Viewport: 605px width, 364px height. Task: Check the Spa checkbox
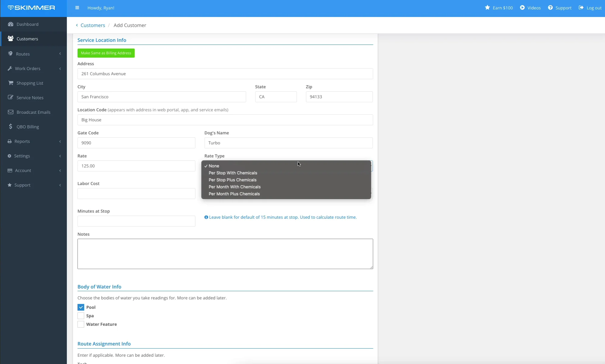81,316
